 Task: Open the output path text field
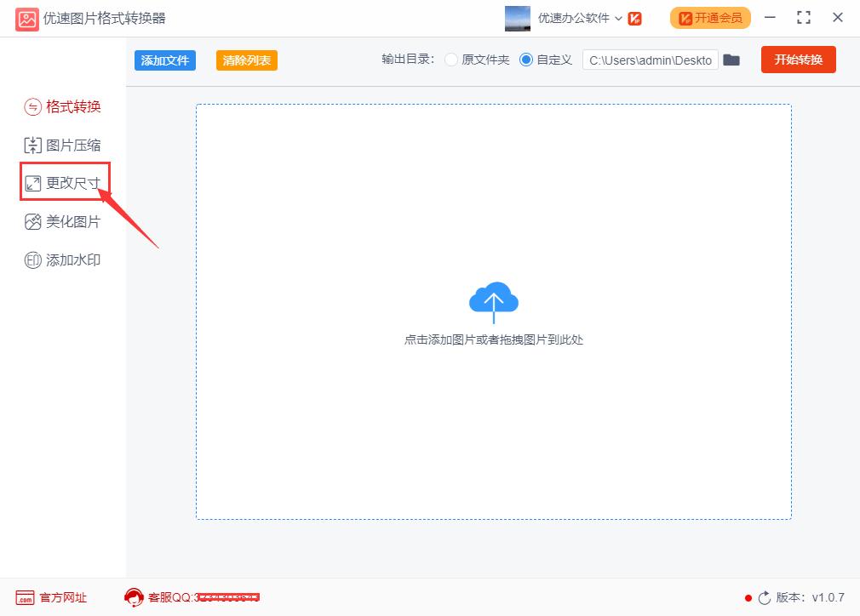(650, 60)
